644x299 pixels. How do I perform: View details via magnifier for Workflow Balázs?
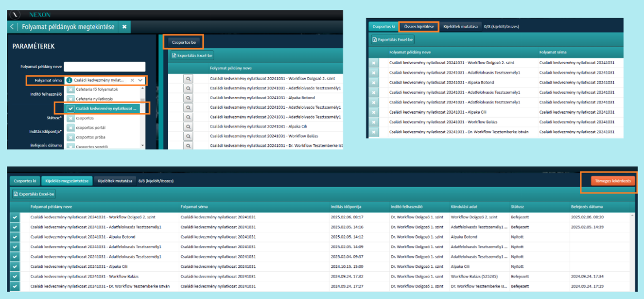[188, 136]
